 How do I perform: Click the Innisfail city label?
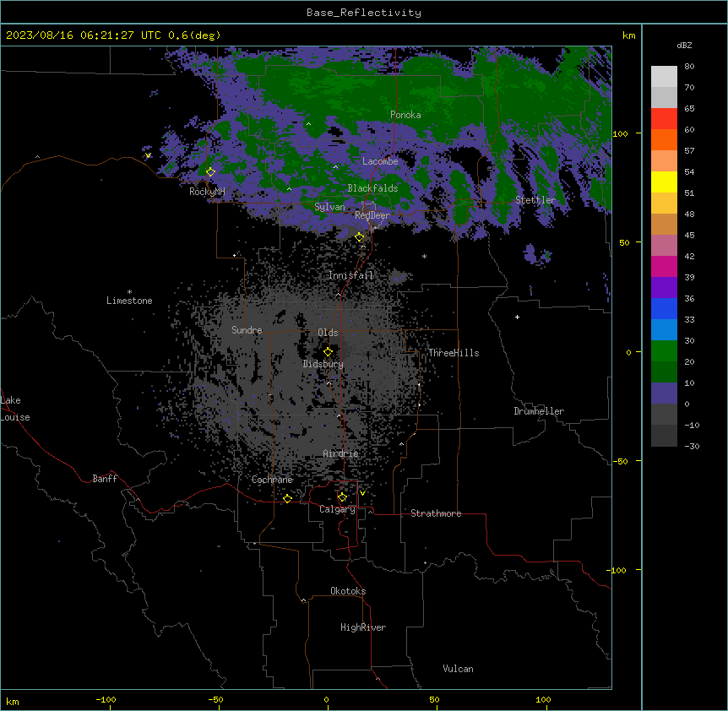pos(350,275)
